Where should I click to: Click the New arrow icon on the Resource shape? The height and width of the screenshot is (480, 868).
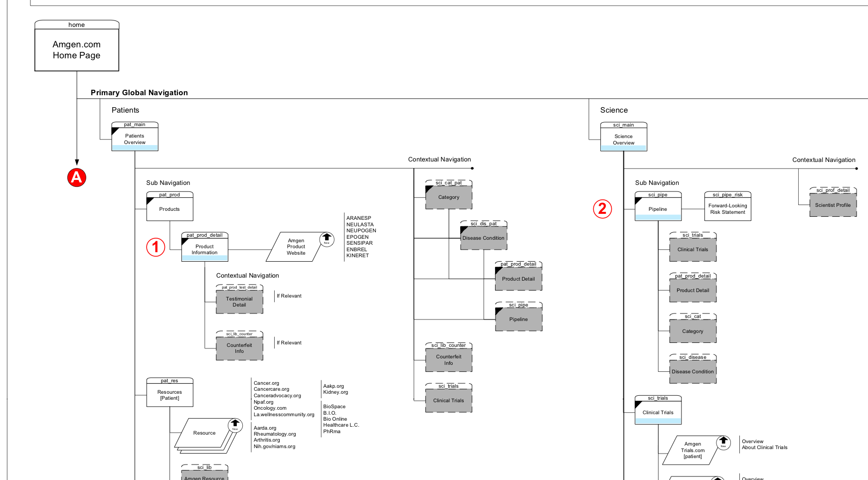click(x=235, y=425)
